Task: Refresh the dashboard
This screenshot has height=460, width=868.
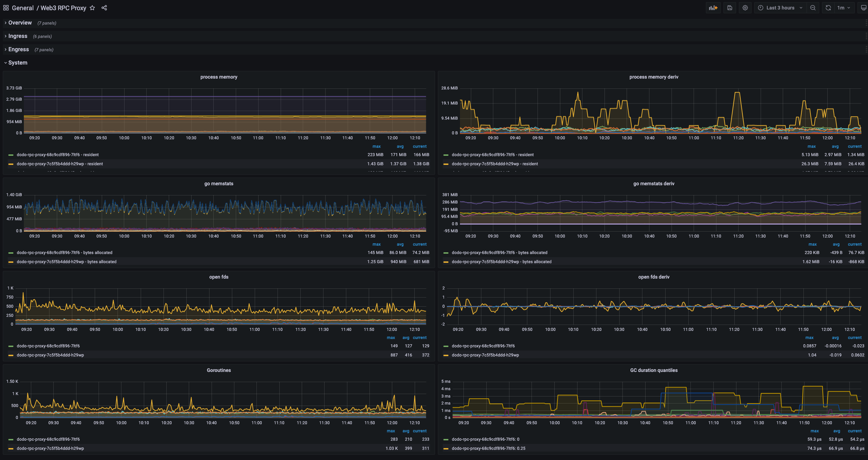Action: [828, 8]
